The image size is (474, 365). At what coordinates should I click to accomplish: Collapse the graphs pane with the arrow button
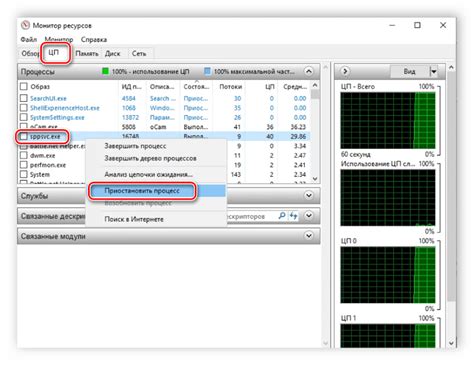coord(345,71)
